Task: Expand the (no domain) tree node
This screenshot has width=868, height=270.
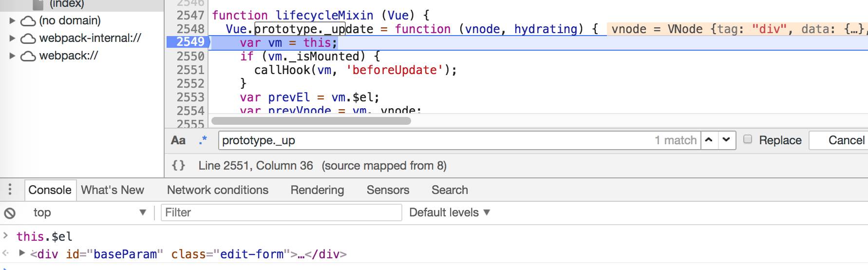Action: coord(13,21)
